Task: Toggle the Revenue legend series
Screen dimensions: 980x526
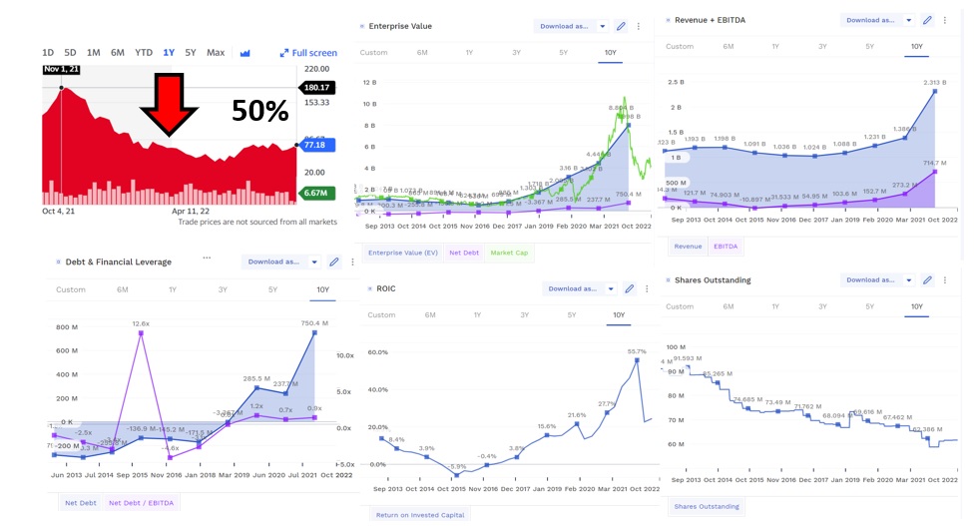Action: tap(689, 247)
